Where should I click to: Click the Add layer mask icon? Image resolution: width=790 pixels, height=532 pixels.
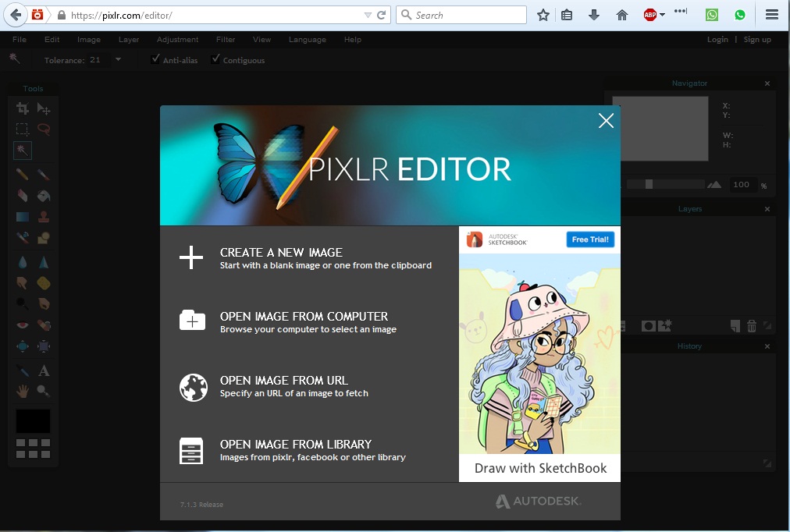point(648,326)
